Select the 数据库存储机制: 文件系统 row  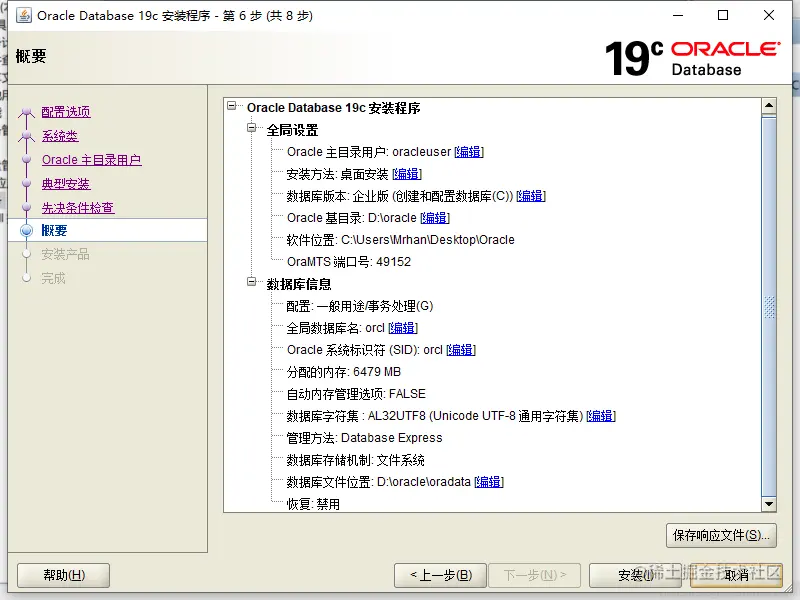[356, 460]
